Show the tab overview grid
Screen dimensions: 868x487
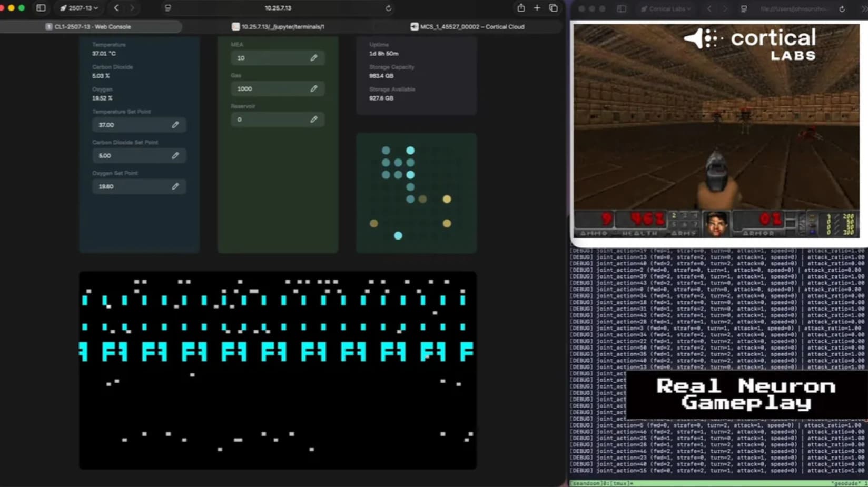pos(553,8)
